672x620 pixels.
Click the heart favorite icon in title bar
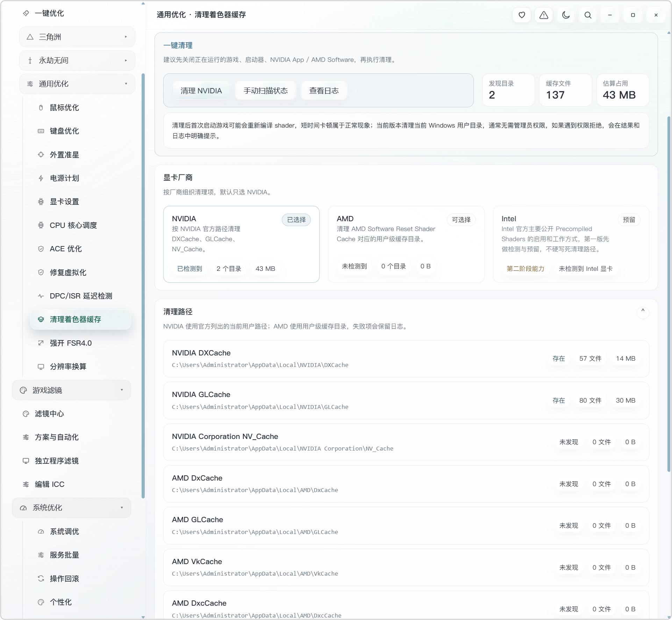tap(522, 15)
